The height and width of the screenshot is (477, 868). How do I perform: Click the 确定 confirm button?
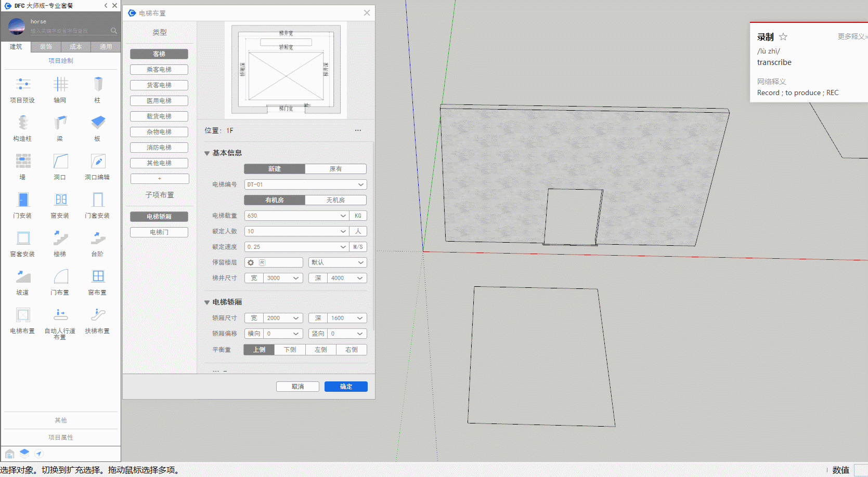point(346,387)
